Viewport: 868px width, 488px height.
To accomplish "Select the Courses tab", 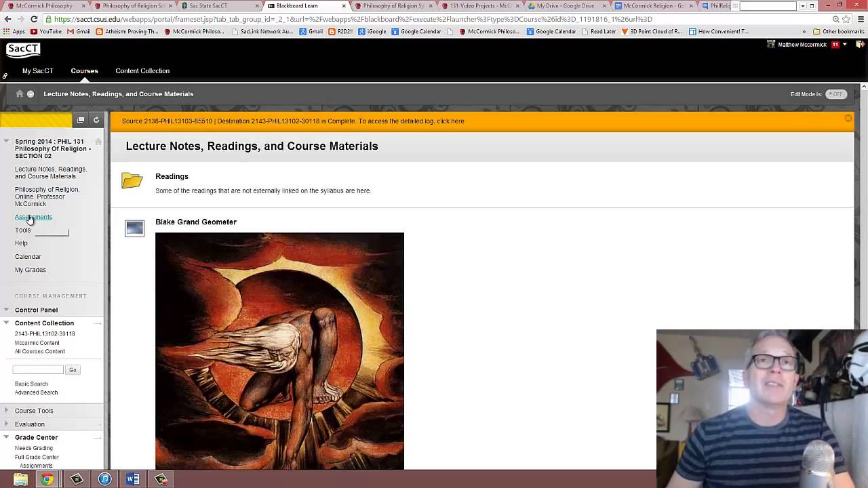I will (84, 71).
